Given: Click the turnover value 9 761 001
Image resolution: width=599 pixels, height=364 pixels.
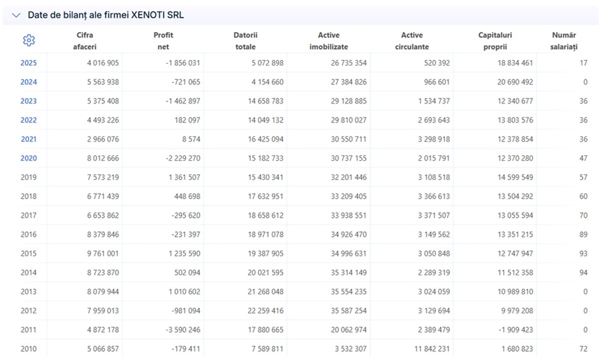Looking at the screenshot, I should [x=102, y=253].
